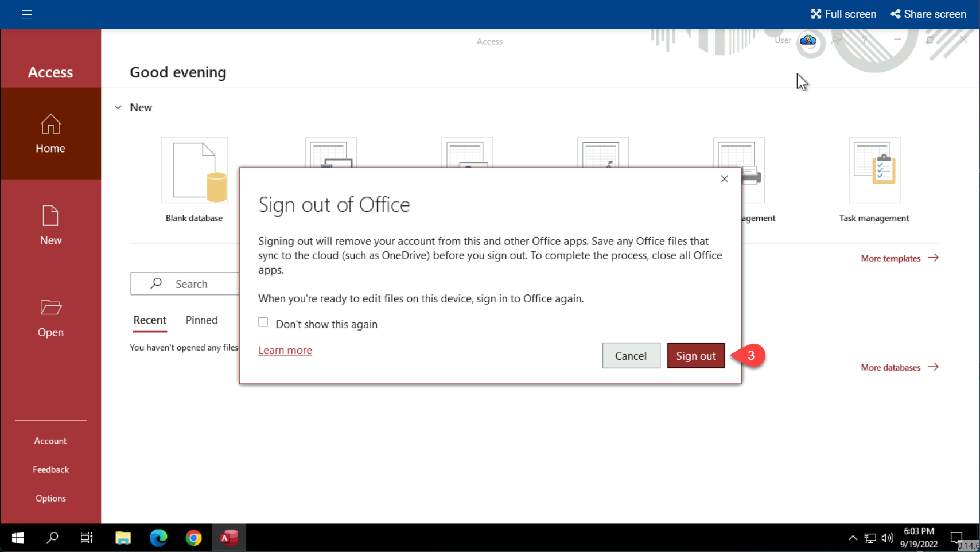The width and height of the screenshot is (980, 552).
Task: Show hidden system tray icons
Action: pos(853,538)
